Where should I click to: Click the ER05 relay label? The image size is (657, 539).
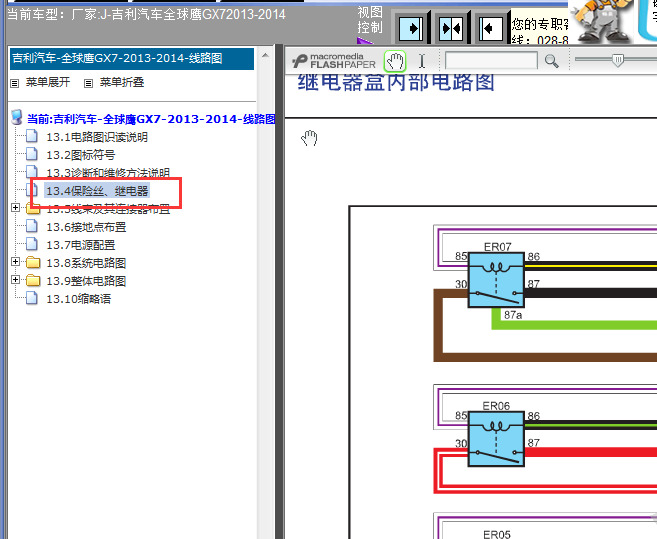click(x=497, y=534)
